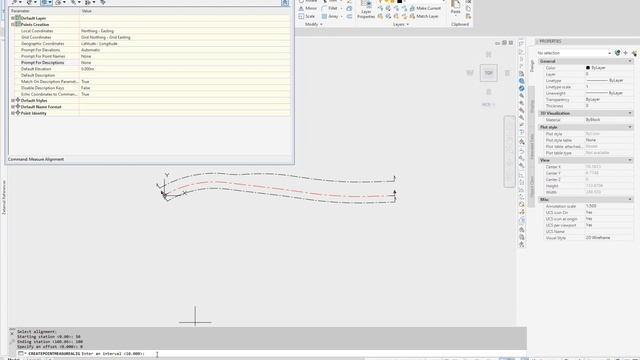This screenshot has height=360, width=640.
Task: Click the TOP face of the ViewCube
Action: coord(489,73)
